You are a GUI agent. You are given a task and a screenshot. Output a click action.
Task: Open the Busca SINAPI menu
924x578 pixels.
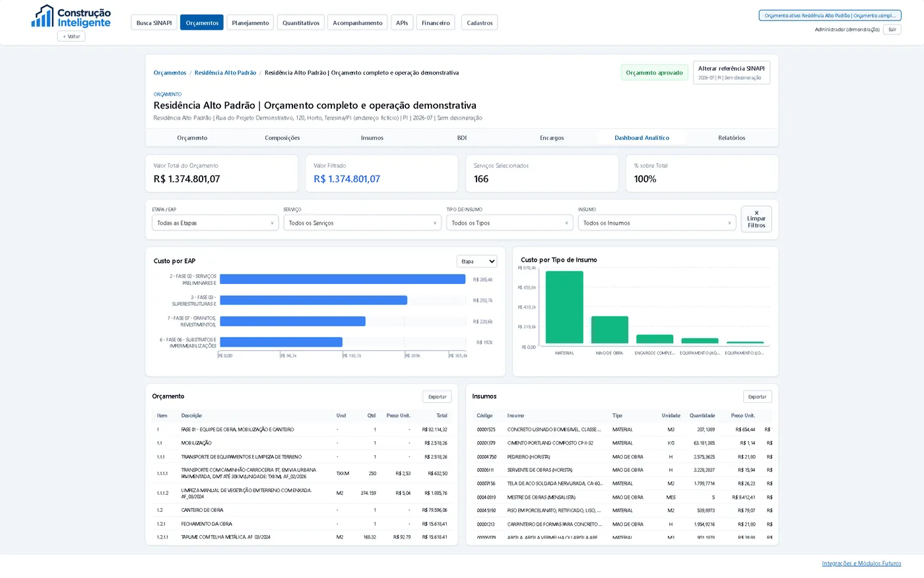154,22
